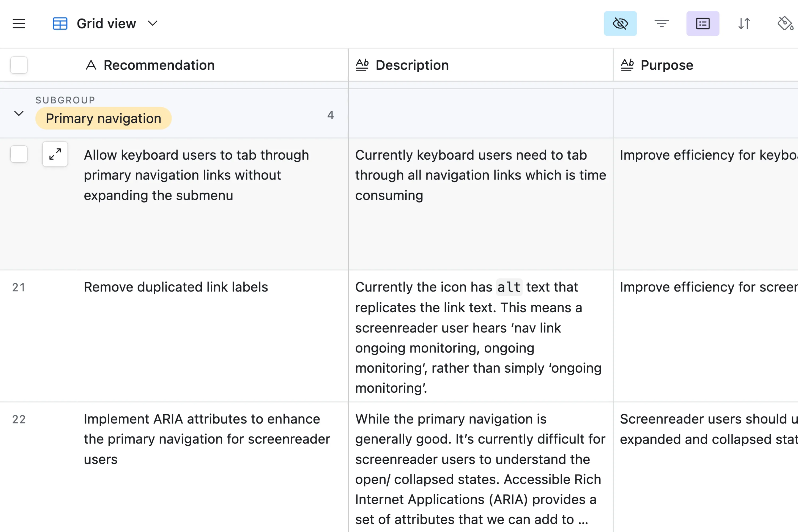This screenshot has width=798, height=532.
Task: Select 'Improve efficiency for screen' purpose cell
Action: tap(706, 336)
